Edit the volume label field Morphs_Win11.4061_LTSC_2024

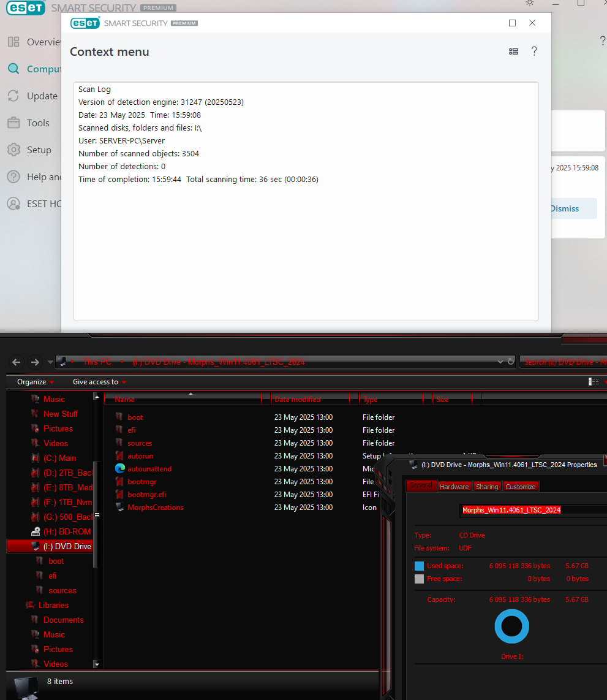(533, 510)
